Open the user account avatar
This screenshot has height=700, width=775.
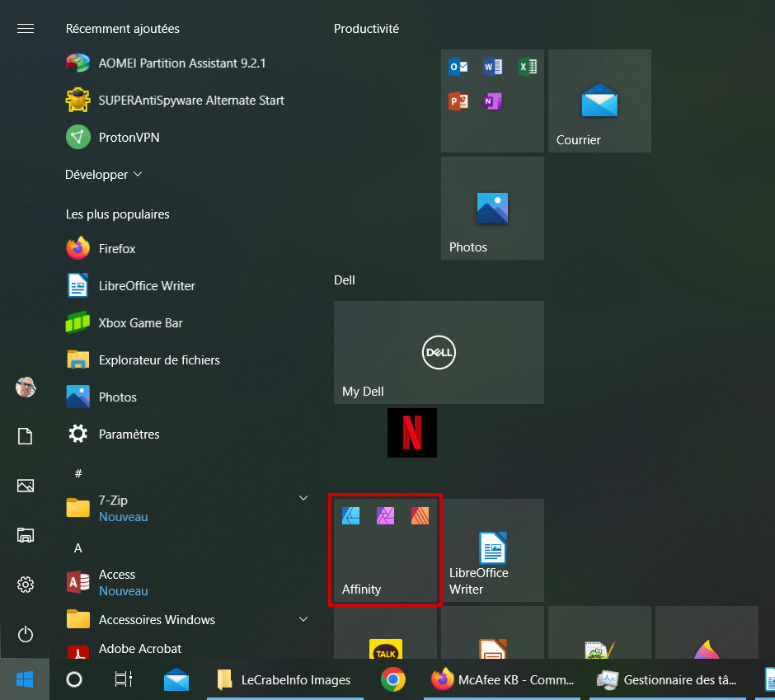point(26,387)
